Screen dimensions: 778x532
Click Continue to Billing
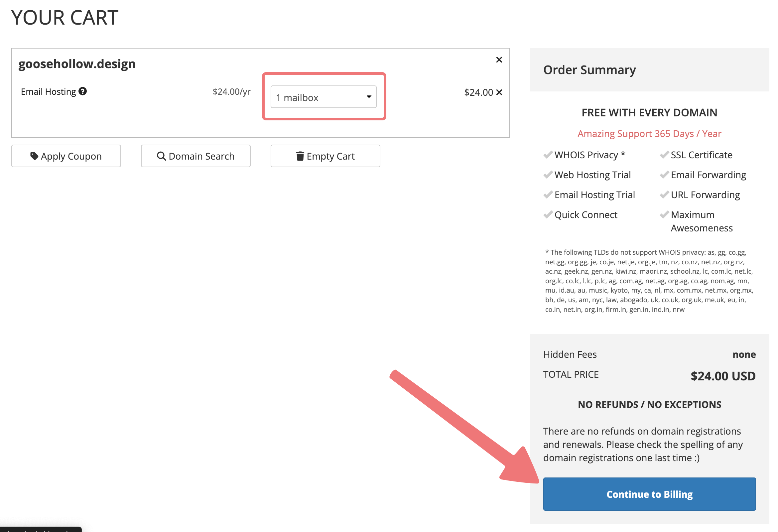point(649,494)
